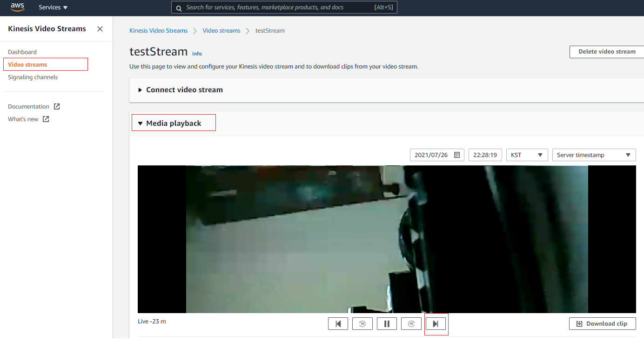Image resolution: width=644 pixels, height=342 pixels.
Task: Open the KST timezone dropdown
Action: coord(527,155)
